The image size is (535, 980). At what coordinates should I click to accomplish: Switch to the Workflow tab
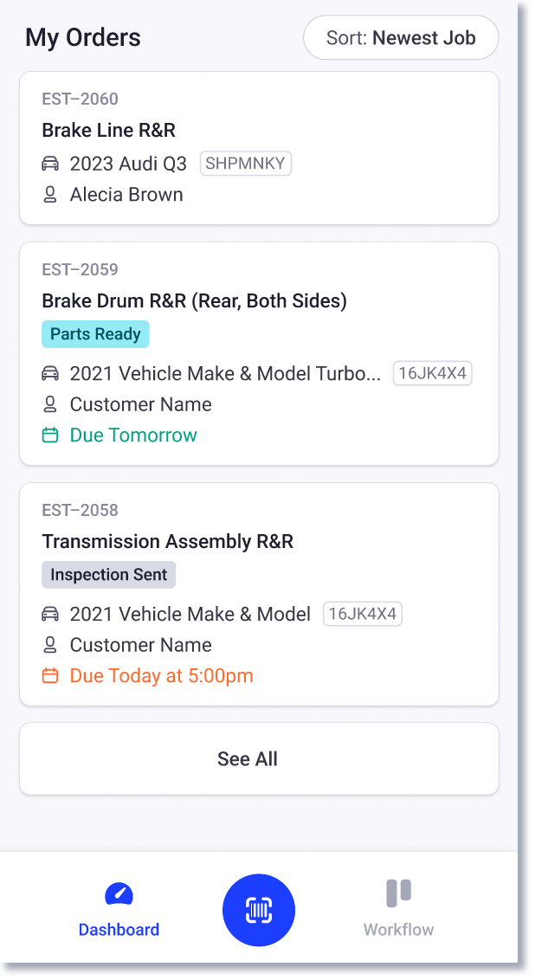pyautogui.click(x=397, y=910)
